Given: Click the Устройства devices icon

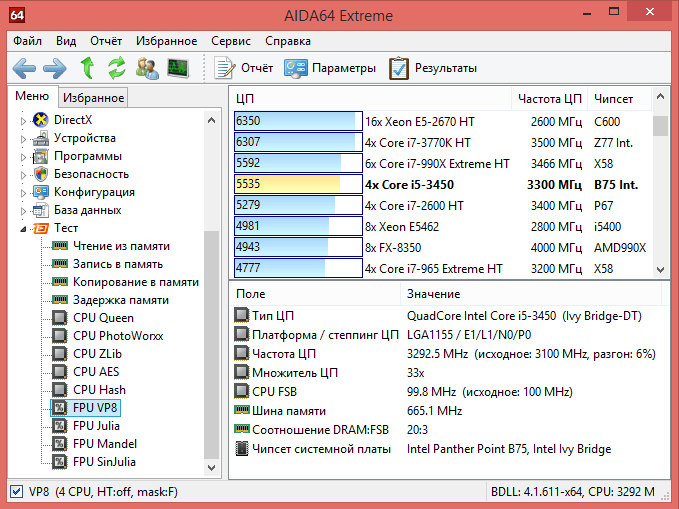Looking at the screenshot, I should tap(41, 138).
